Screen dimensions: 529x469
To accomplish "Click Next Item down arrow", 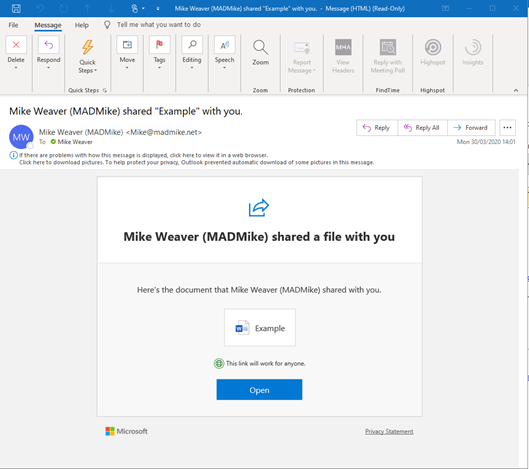I will (111, 8).
